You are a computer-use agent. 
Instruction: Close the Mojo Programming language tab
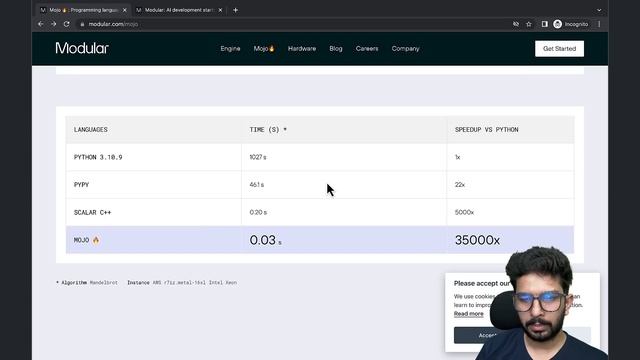pyautogui.click(x=125, y=10)
